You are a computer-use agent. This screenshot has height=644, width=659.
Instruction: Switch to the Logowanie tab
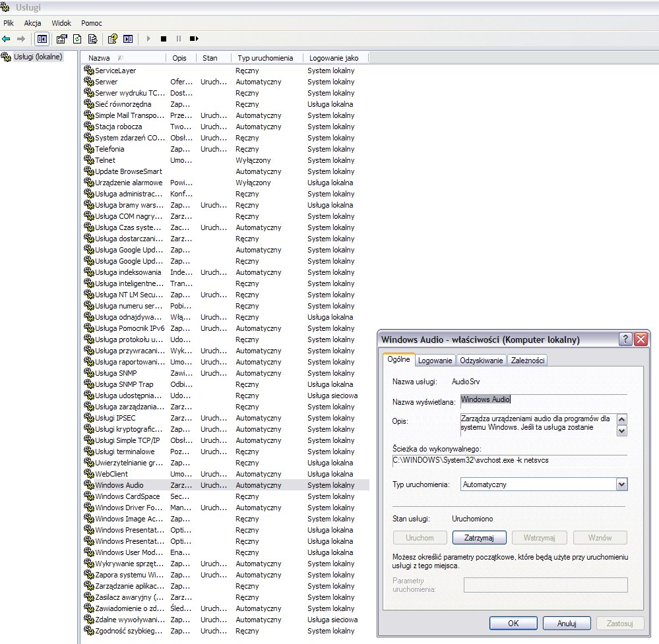click(435, 361)
